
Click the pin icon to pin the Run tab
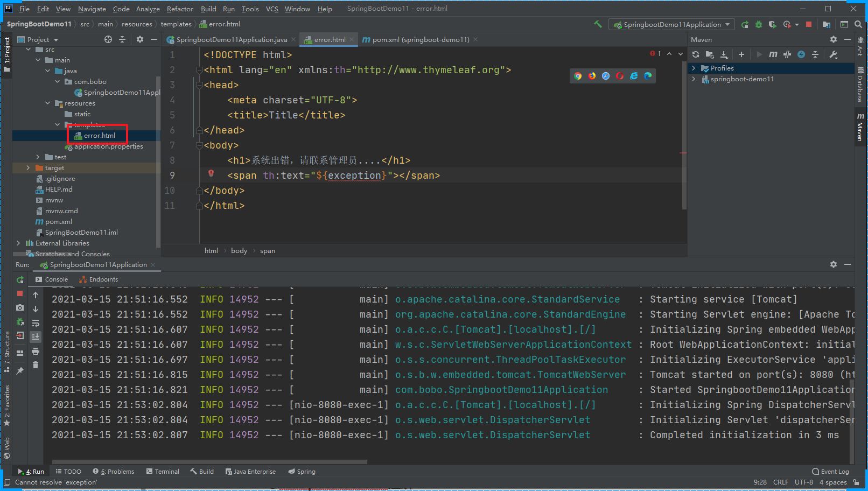[20, 370]
